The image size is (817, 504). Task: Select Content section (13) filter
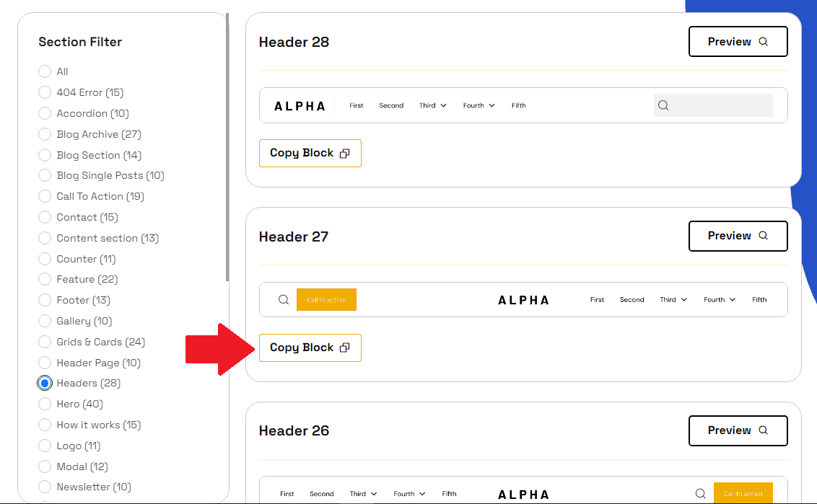tap(45, 238)
